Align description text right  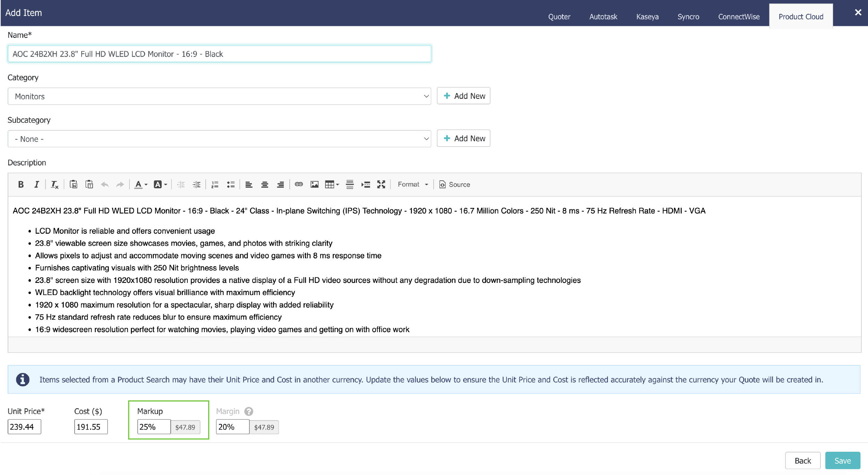coord(280,184)
